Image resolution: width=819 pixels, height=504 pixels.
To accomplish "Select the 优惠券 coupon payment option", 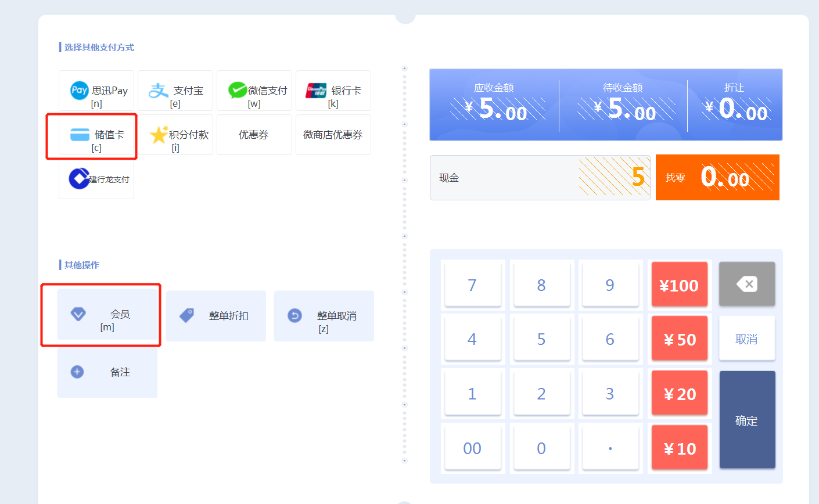I will [254, 135].
